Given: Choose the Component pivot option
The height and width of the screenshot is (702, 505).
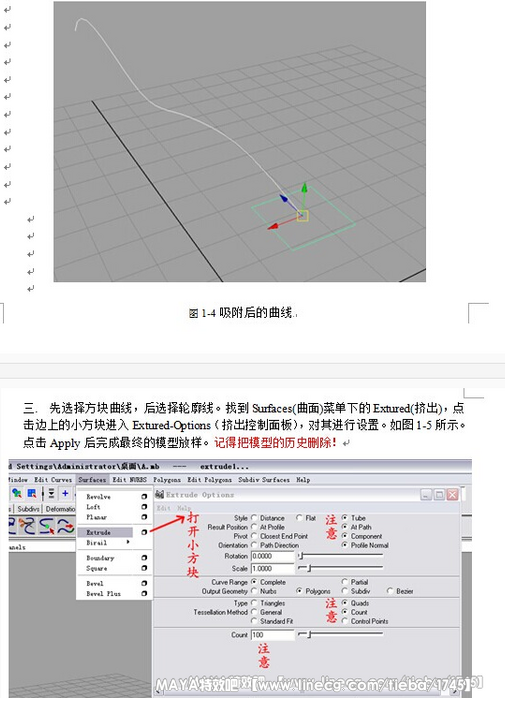Looking at the screenshot, I should pyautogui.click(x=345, y=536).
